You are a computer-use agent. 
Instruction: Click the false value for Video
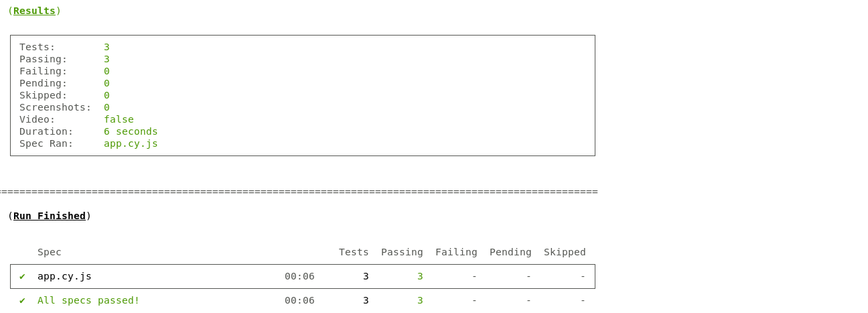tap(119, 119)
